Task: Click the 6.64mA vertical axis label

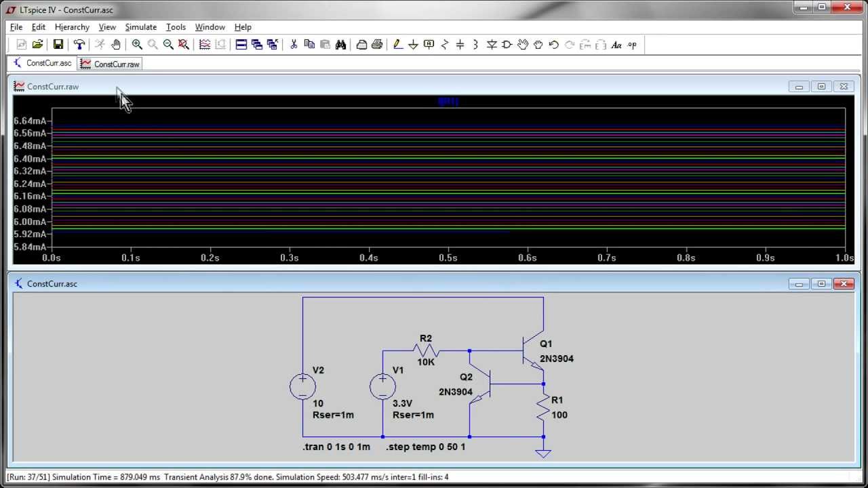Action: pyautogui.click(x=29, y=121)
